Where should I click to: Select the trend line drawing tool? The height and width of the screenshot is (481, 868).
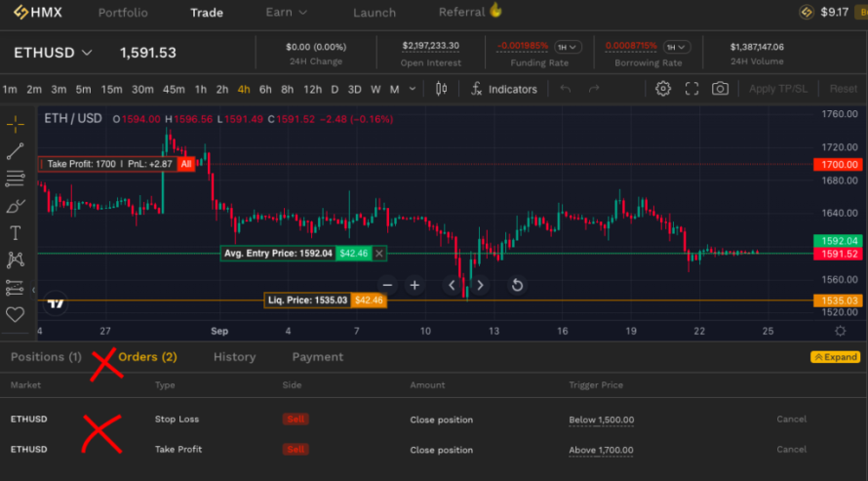pos(15,151)
